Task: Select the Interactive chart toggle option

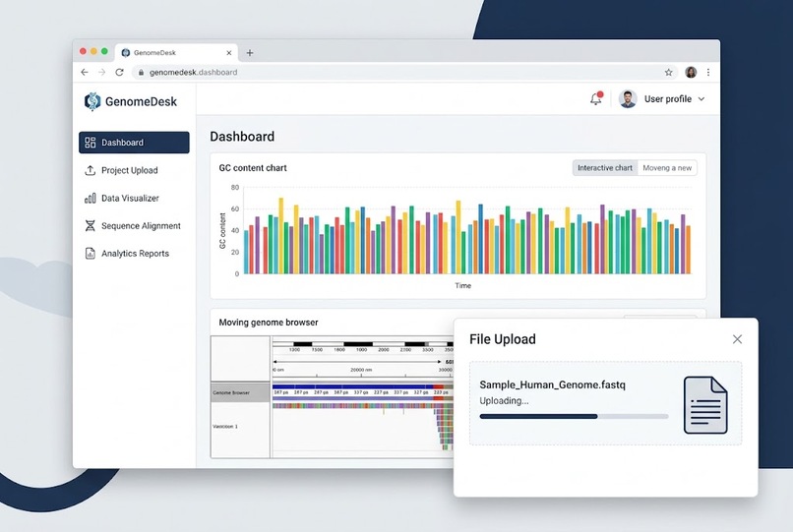Action: click(605, 168)
